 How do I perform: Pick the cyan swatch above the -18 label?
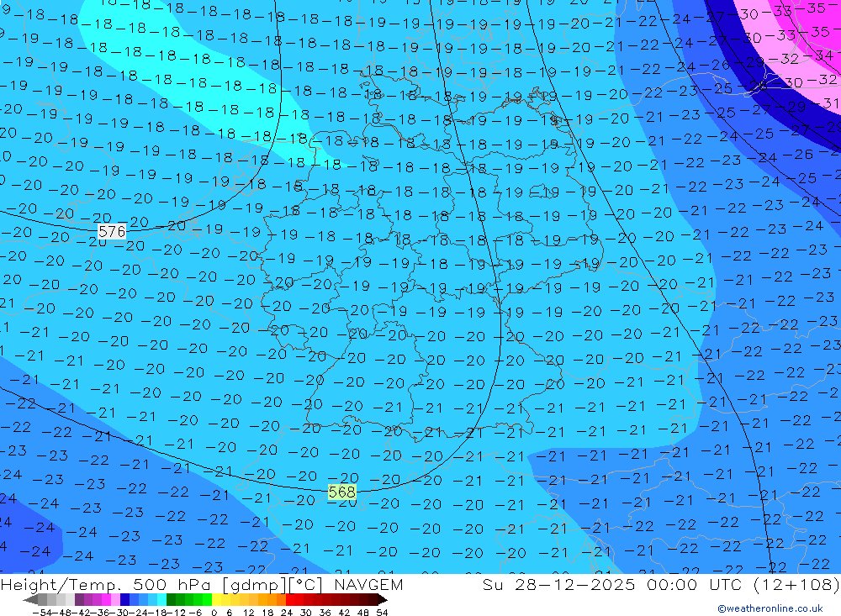coord(161,599)
